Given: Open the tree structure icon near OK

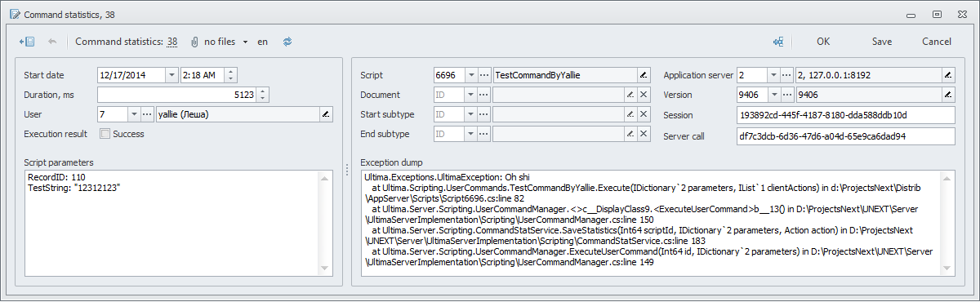Looking at the screenshot, I should click(778, 41).
